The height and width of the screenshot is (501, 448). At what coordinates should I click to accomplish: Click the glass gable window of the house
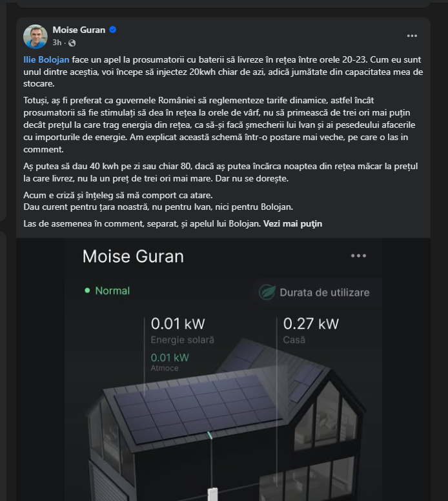[x=326, y=414]
